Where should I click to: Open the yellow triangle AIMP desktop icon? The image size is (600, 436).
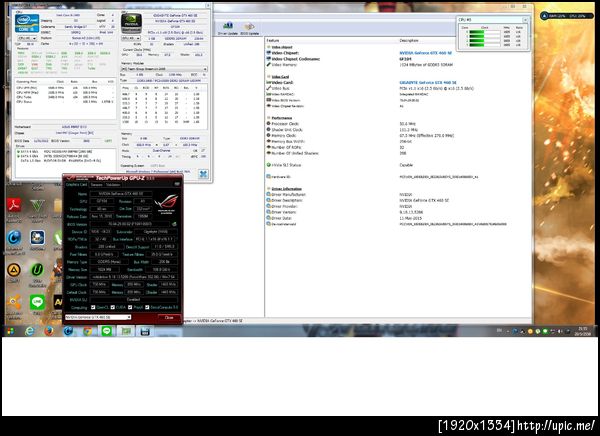[x=14, y=270]
